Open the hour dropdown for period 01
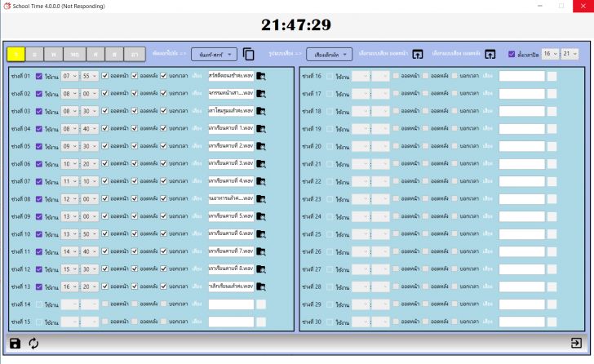The width and height of the screenshot is (594, 364). (69, 76)
